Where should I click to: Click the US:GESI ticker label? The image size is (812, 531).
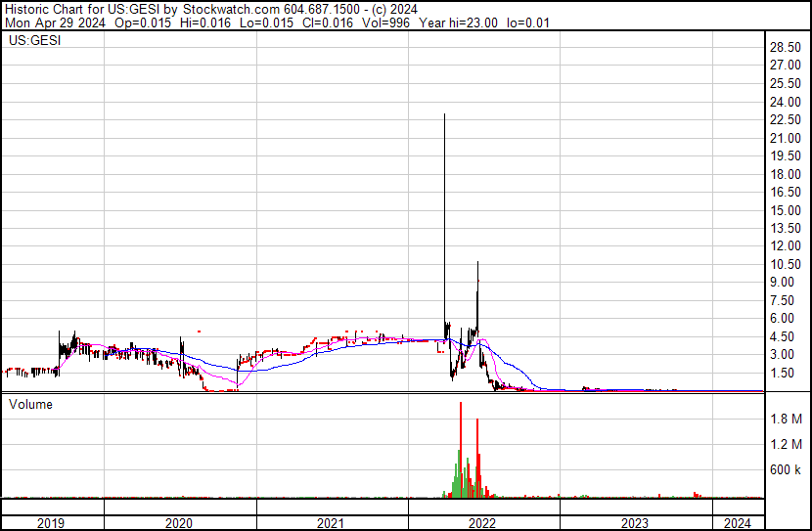pyautogui.click(x=34, y=40)
